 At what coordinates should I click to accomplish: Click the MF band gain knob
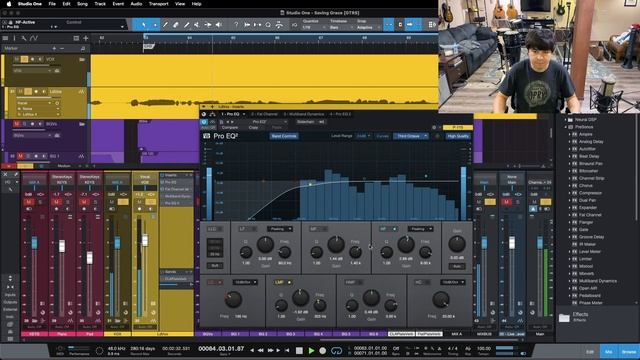336,244
